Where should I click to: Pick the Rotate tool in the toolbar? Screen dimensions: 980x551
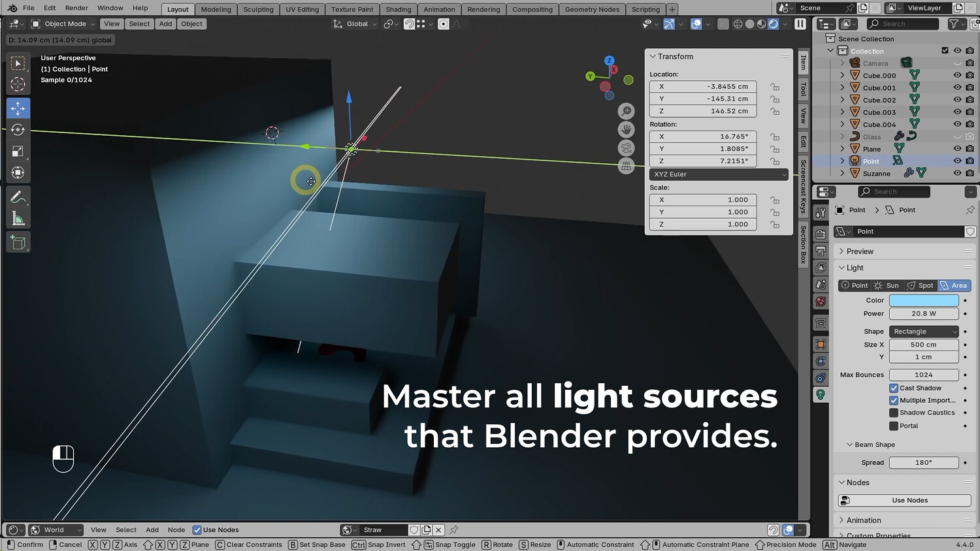[x=18, y=130]
